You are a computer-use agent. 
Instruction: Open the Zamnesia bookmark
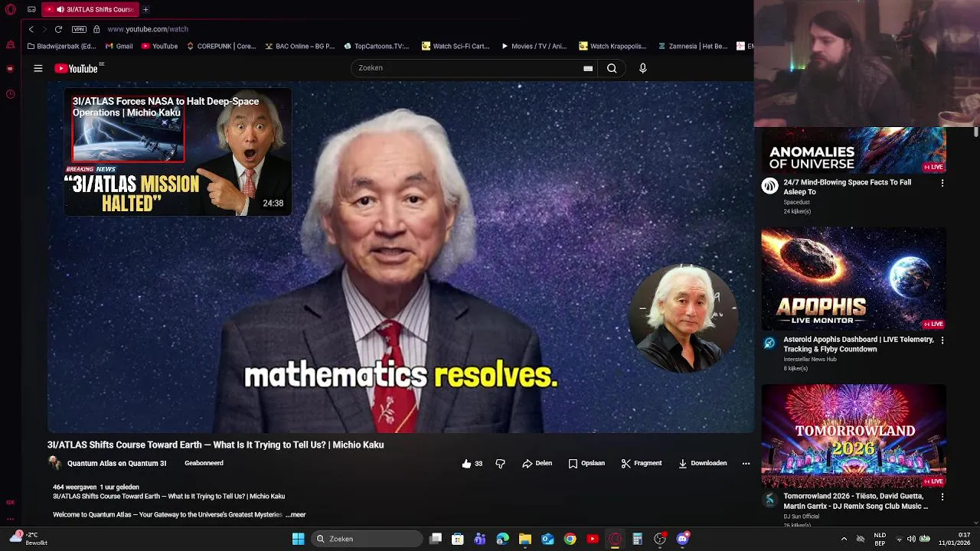[692, 46]
